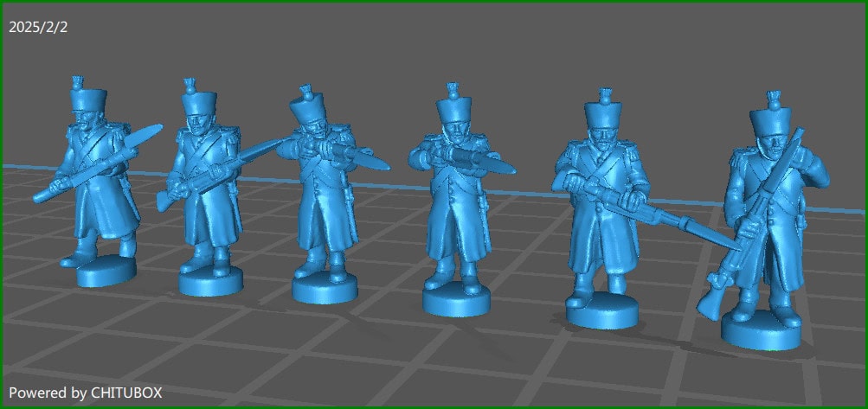This screenshot has width=868, height=409.
Task: Click the round base under the leftmost soldier
Action: (107, 272)
